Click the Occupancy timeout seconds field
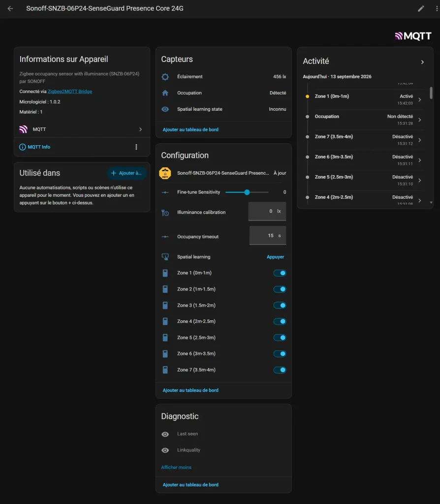440x504 pixels. coord(268,235)
